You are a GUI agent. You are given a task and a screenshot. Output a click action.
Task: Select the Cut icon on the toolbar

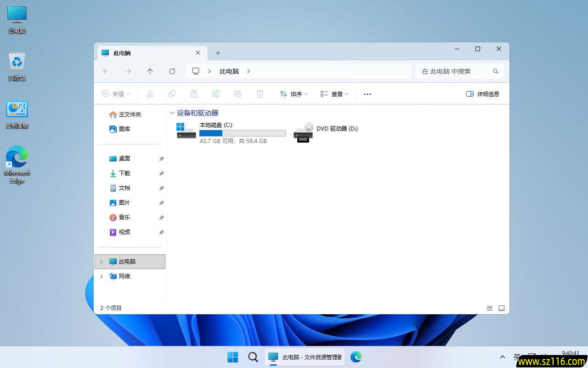(x=150, y=94)
